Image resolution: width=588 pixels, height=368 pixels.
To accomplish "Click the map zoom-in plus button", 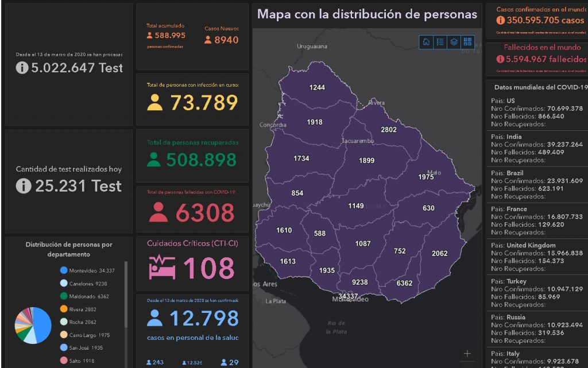I will pos(467,354).
